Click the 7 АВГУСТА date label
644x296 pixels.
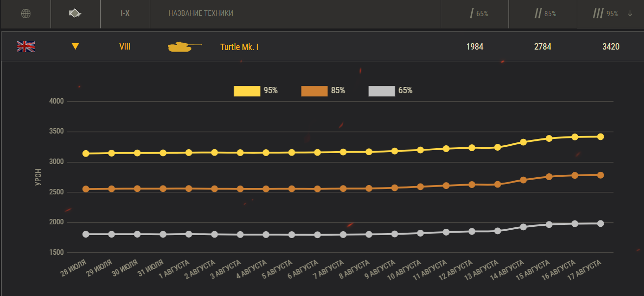[x=329, y=269]
